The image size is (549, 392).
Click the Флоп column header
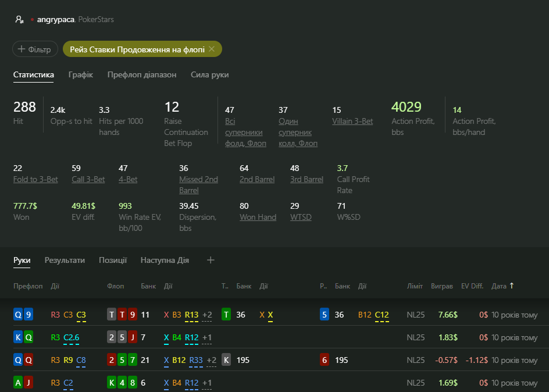[x=115, y=286]
